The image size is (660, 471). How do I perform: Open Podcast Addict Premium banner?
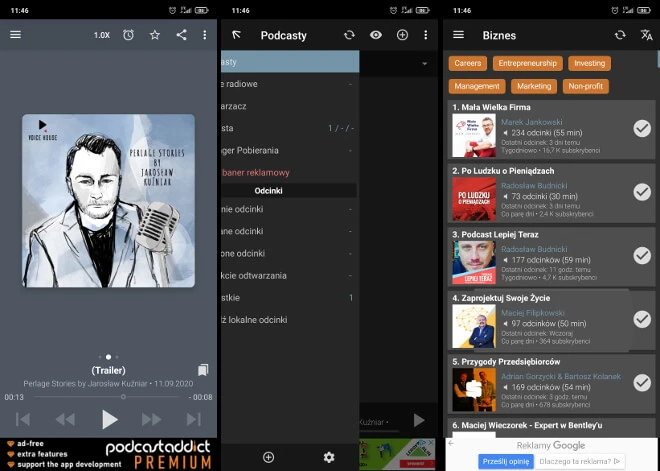(x=109, y=454)
